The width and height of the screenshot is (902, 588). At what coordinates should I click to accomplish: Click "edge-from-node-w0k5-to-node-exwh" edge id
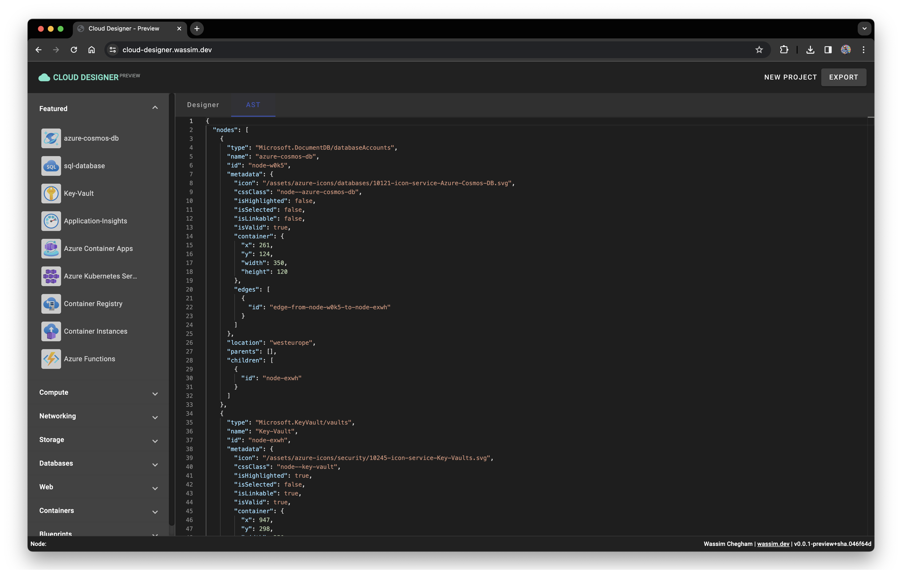(330, 308)
